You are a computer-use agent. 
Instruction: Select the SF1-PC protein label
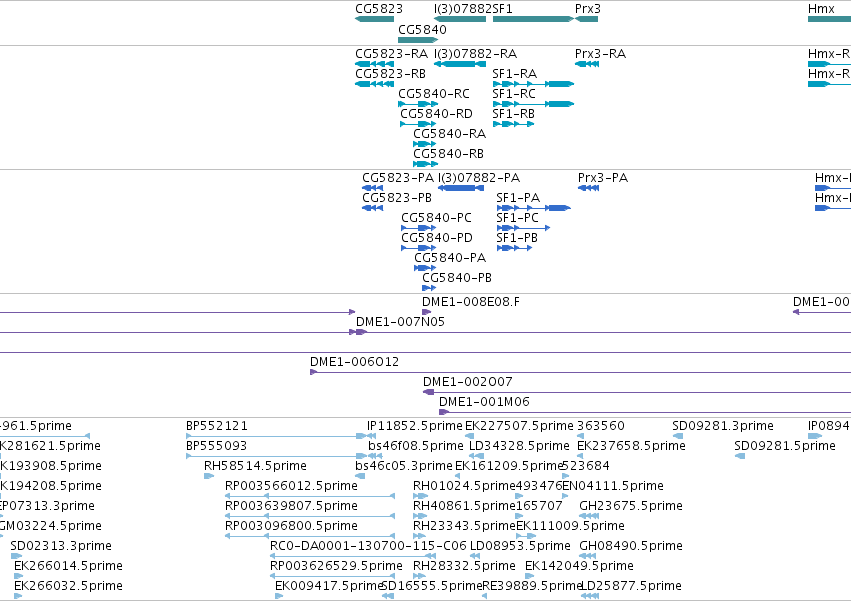[517, 218]
